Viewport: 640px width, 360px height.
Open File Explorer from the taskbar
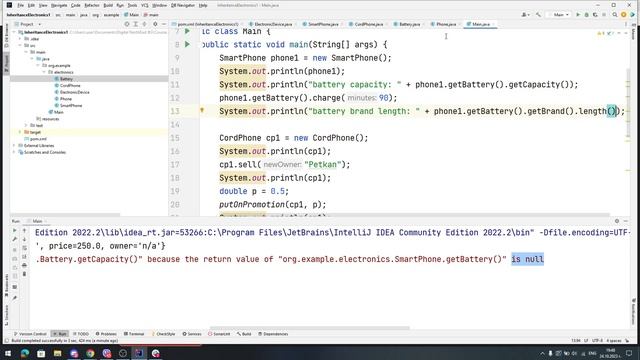[x=58, y=353]
